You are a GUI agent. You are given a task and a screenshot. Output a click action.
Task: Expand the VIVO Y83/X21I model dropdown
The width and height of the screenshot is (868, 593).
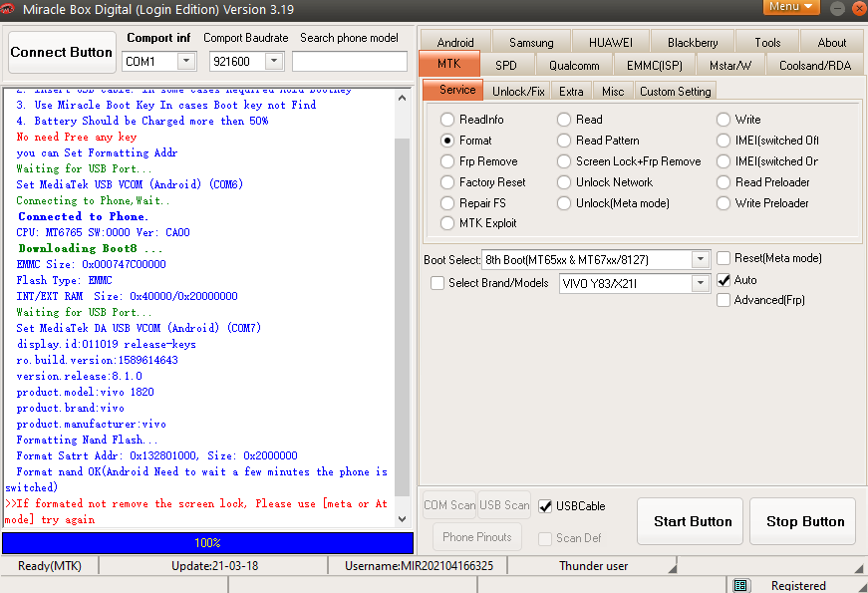click(x=701, y=284)
